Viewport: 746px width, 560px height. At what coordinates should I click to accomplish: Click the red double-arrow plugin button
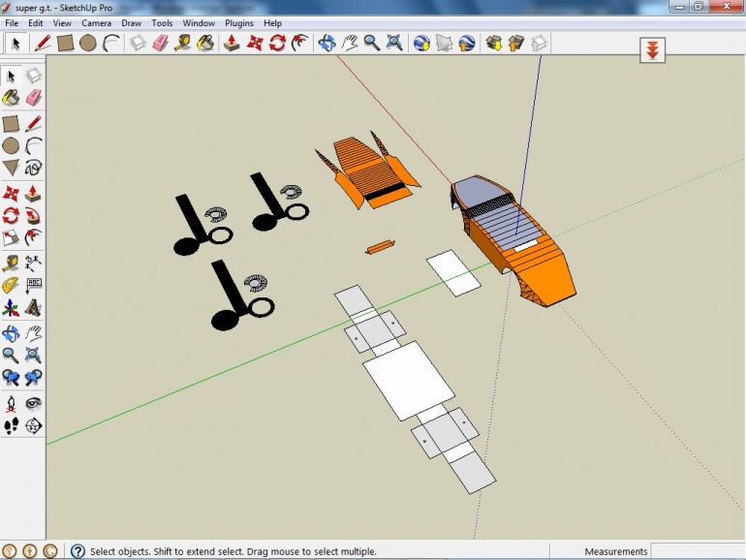(652, 50)
